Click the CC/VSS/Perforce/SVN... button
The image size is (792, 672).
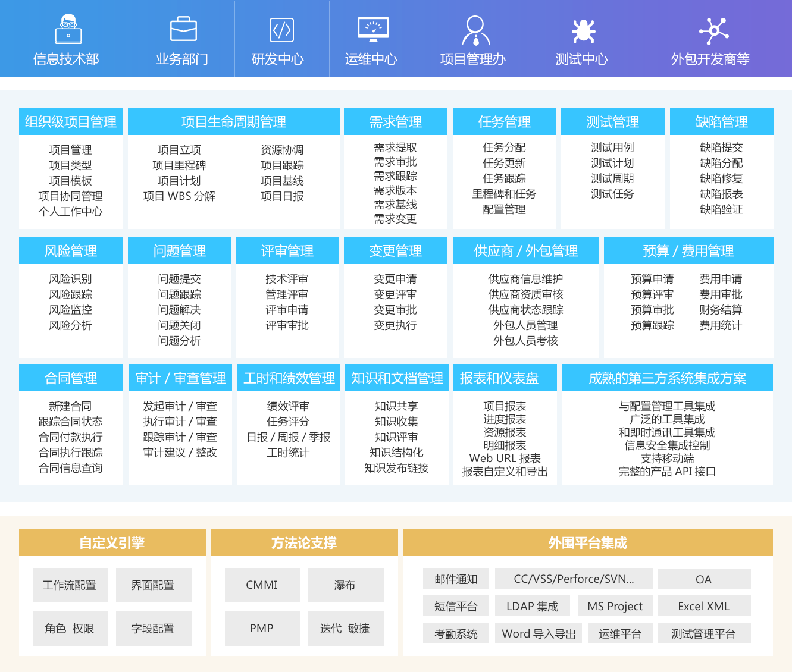click(x=574, y=579)
